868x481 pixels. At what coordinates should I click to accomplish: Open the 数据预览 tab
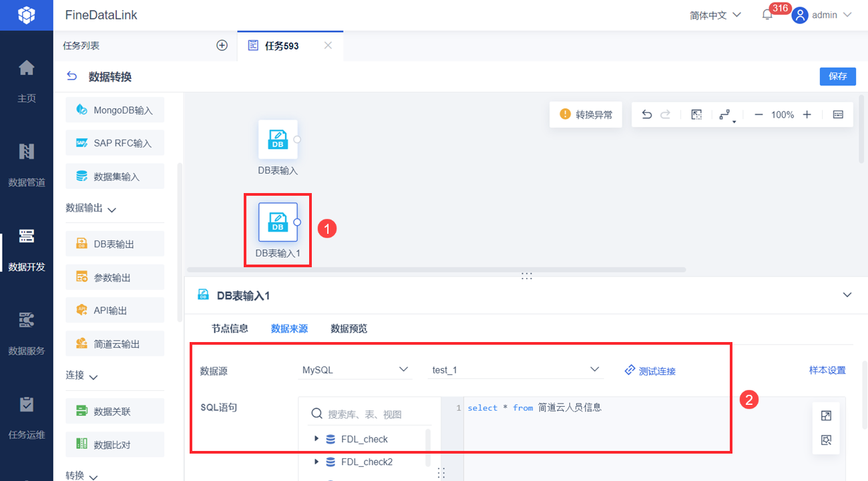click(x=349, y=328)
